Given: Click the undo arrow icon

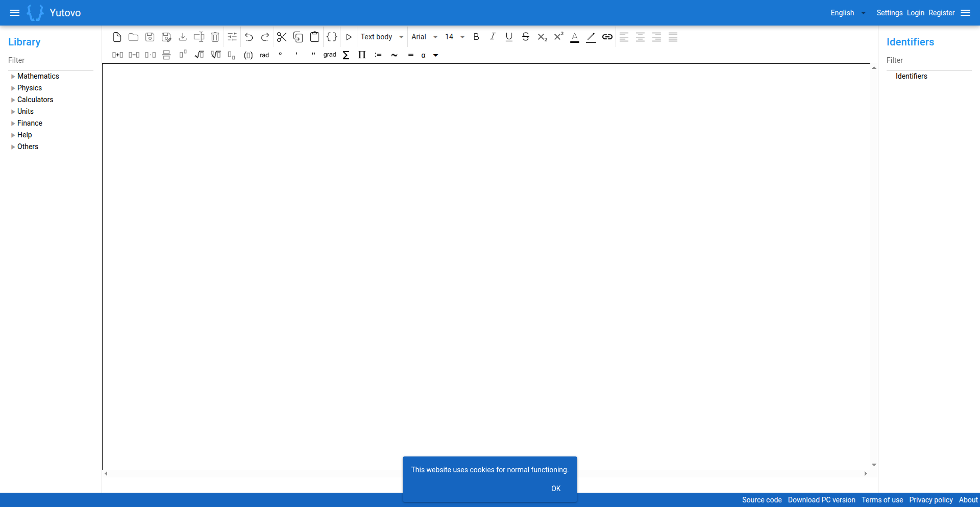Looking at the screenshot, I should pyautogui.click(x=249, y=37).
